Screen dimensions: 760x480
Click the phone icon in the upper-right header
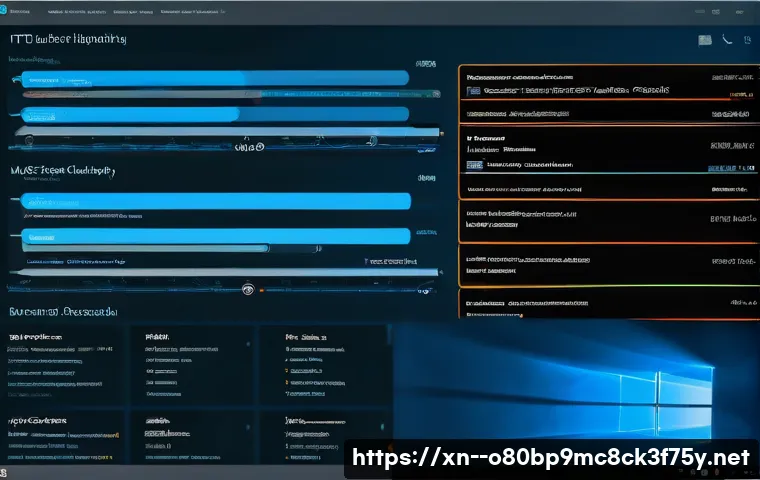(725, 40)
